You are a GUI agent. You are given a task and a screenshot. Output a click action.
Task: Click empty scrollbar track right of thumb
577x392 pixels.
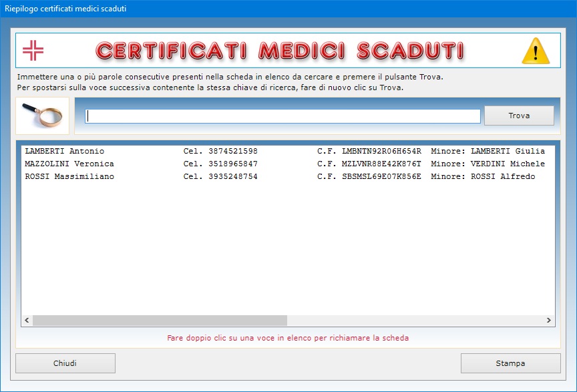coord(414,321)
